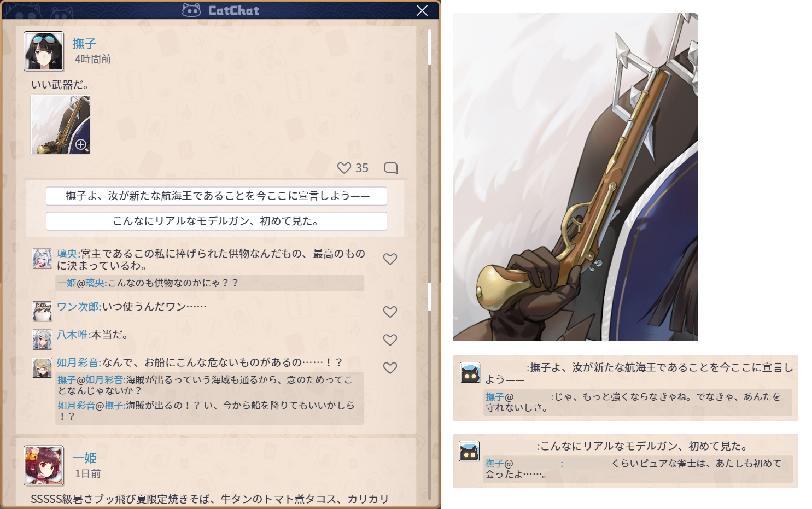
Task: Choose reply 撫子よ、汝が新たな航海王
Action: click(217, 196)
